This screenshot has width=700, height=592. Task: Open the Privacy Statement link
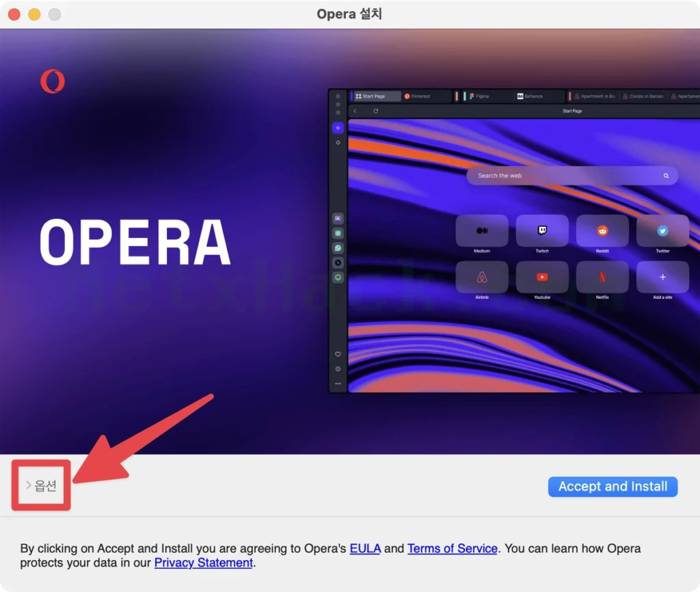204,563
